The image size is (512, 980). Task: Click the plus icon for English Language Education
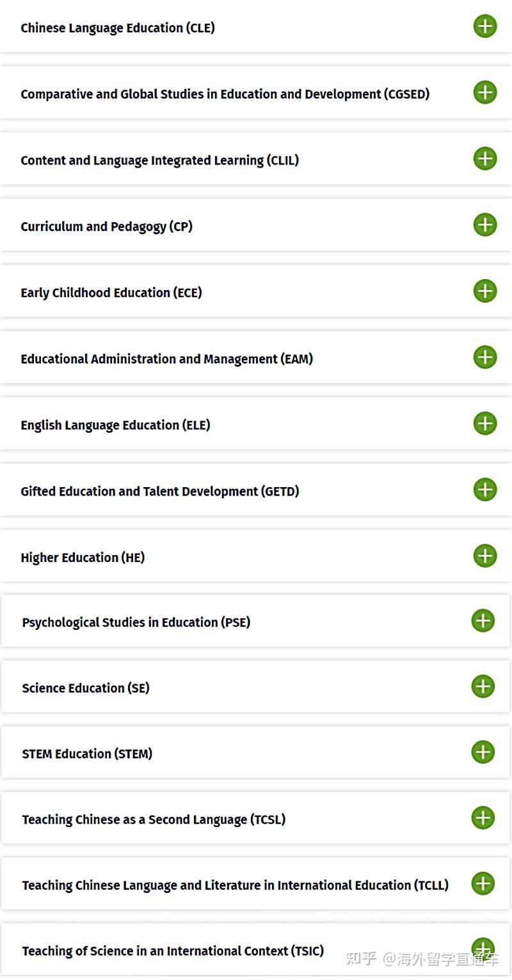click(484, 423)
